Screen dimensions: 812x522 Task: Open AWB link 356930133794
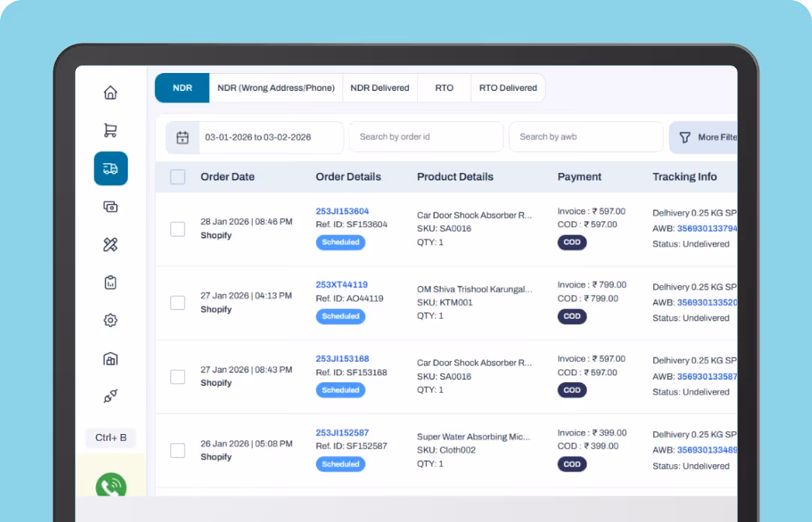click(x=707, y=229)
